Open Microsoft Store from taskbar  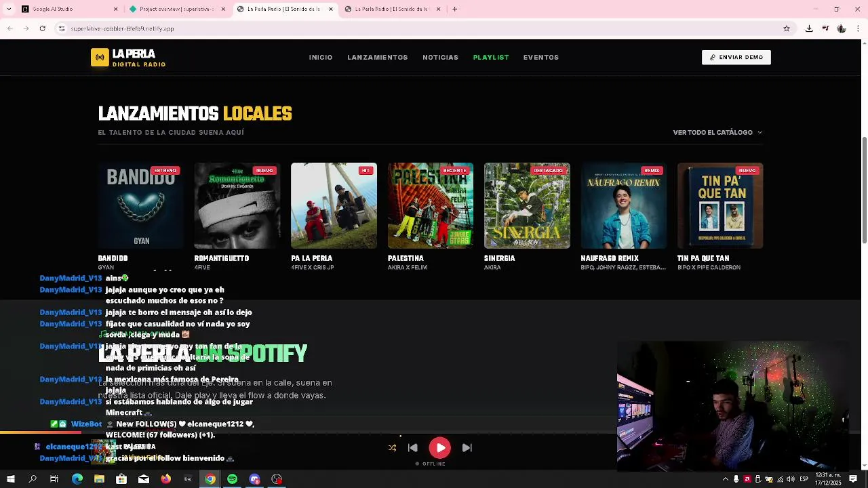click(121, 479)
